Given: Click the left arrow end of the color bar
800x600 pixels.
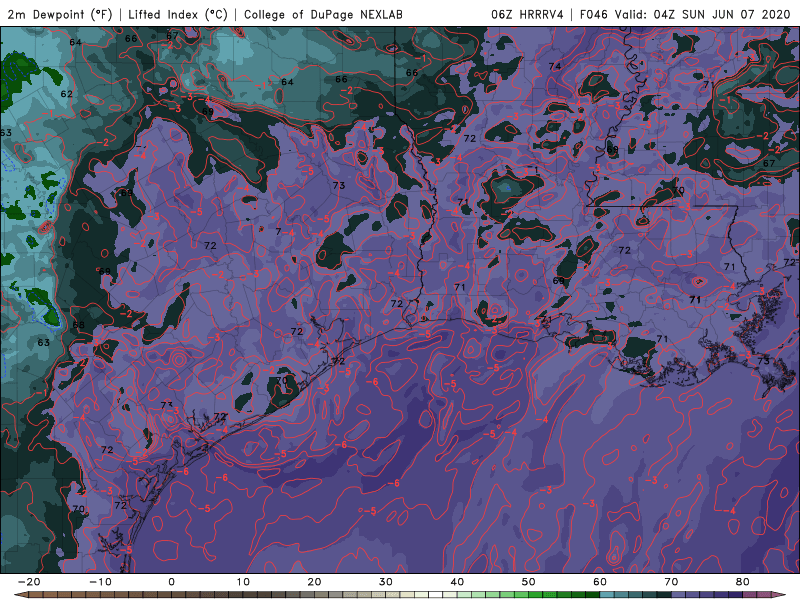Looking at the screenshot, I should [x=21, y=595].
